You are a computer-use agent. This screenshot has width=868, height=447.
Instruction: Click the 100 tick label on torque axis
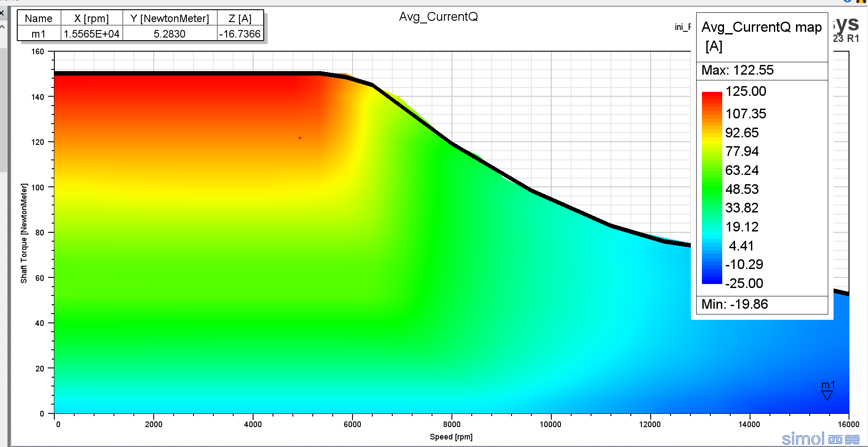pyautogui.click(x=38, y=187)
